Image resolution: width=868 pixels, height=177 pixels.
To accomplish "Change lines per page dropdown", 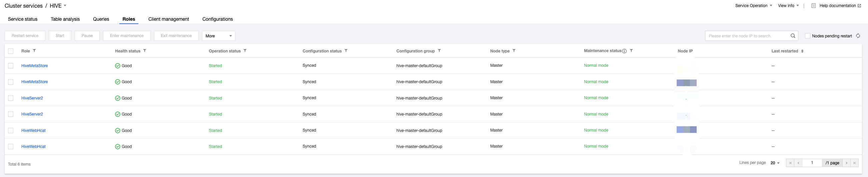I will click(775, 163).
